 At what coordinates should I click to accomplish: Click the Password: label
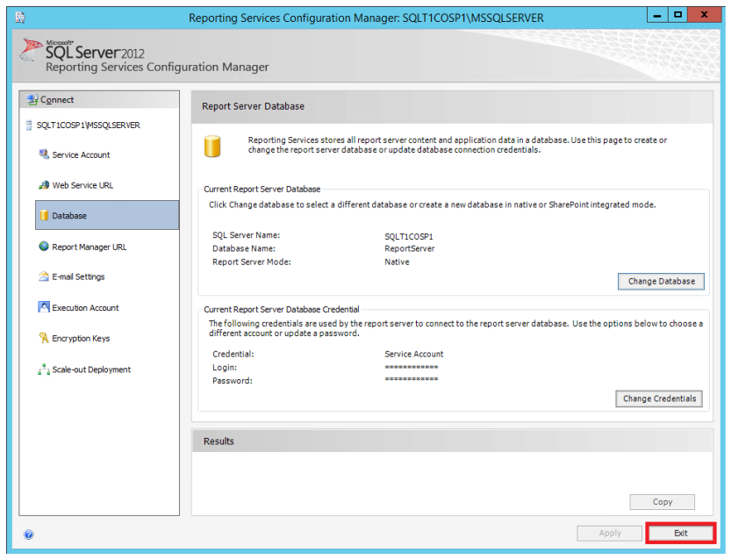[233, 380]
